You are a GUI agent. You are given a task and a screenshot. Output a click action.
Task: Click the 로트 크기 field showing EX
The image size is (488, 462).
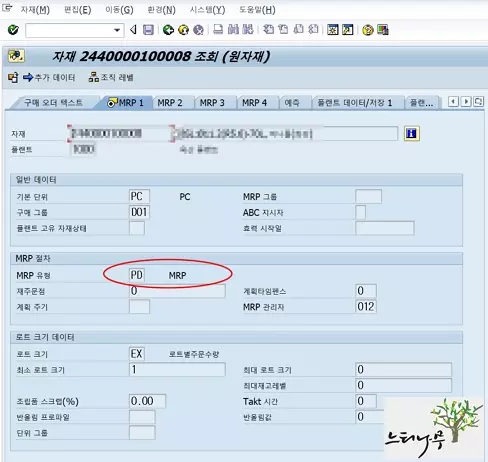pos(137,354)
